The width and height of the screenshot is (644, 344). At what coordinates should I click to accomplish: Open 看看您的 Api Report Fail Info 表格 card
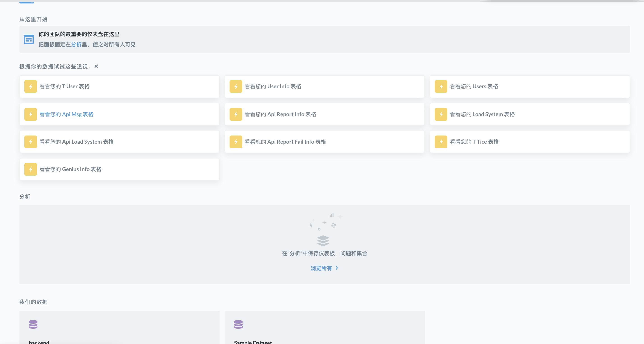coord(285,142)
